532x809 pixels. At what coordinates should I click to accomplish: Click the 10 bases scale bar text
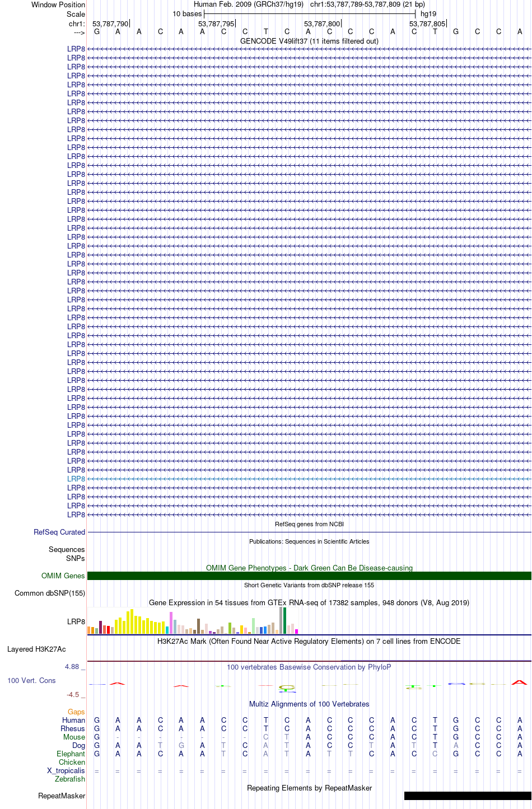point(187,13)
